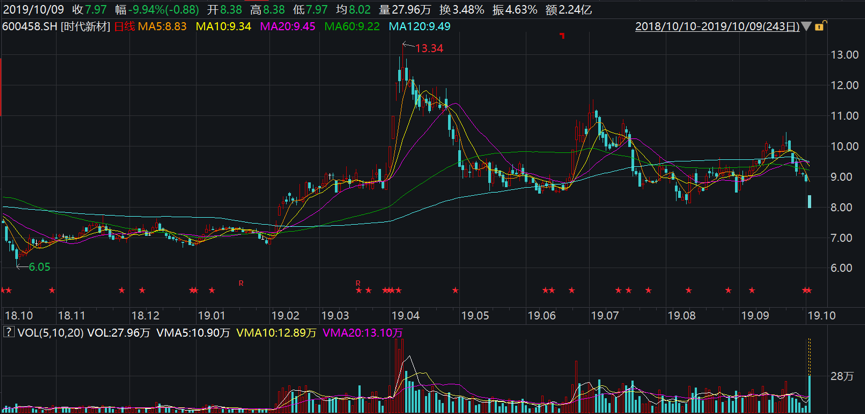Click the VMA20:13.10万 volume average label
The height and width of the screenshot is (414, 865).
point(360,331)
